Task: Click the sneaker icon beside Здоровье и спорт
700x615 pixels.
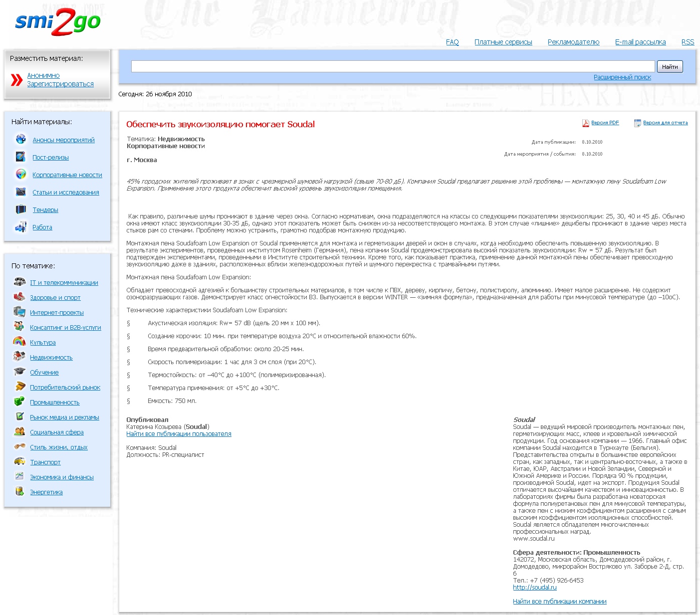Action: tap(19, 297)
